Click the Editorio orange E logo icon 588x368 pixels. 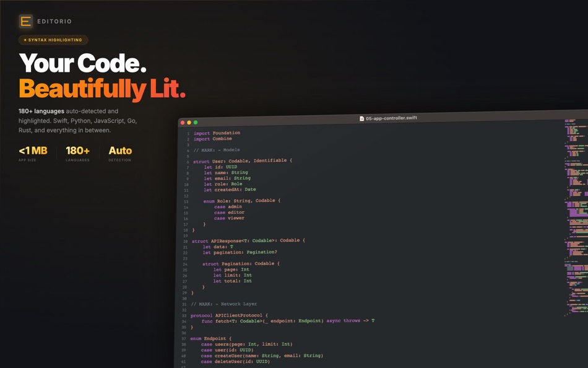[x=25, y=22]
